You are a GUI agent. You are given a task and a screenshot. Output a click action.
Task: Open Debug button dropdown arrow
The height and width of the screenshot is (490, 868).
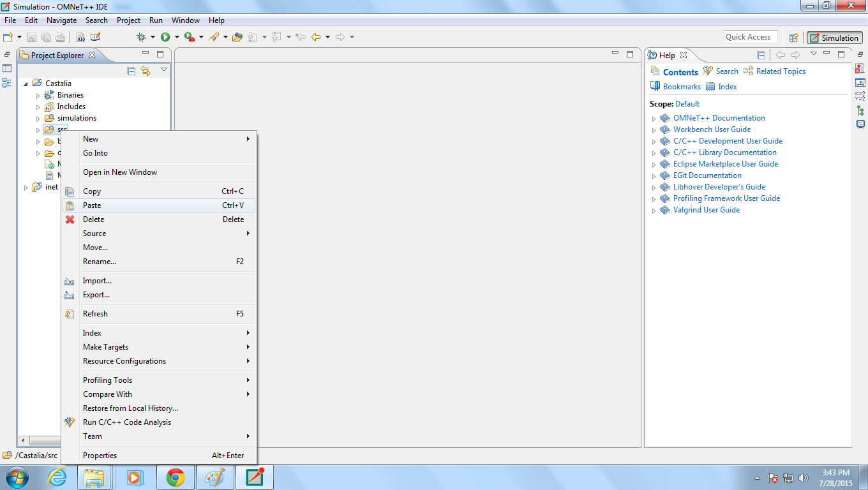coord(152,37)
